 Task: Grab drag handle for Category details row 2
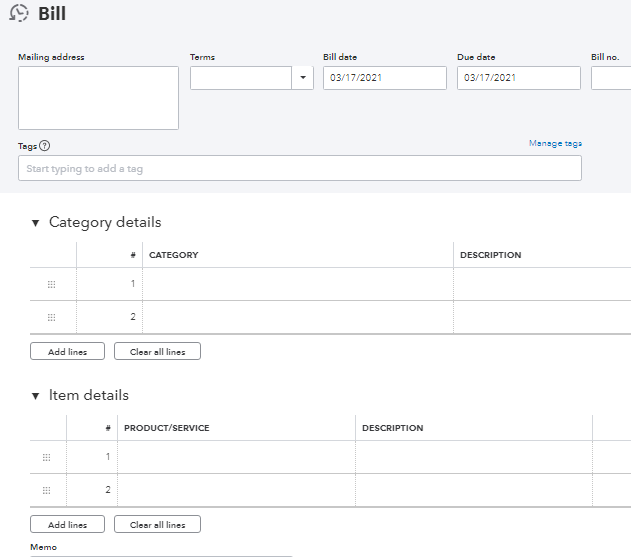51,317
